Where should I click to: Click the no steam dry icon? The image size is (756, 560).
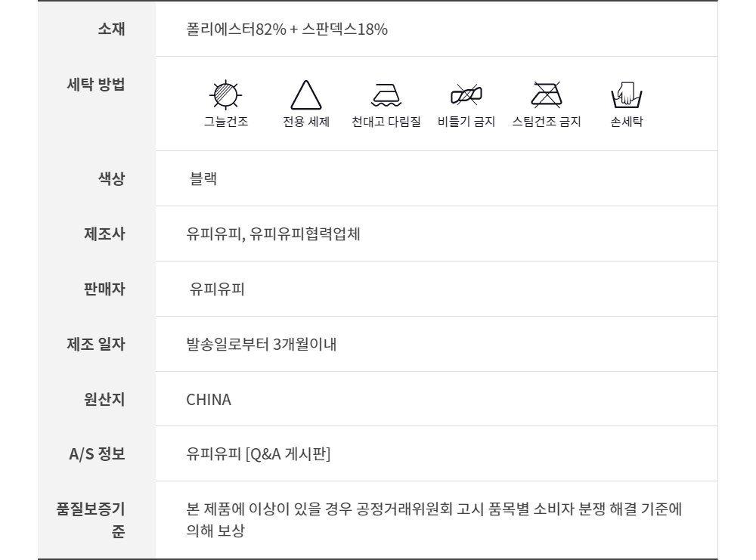(x=546, y=95)
